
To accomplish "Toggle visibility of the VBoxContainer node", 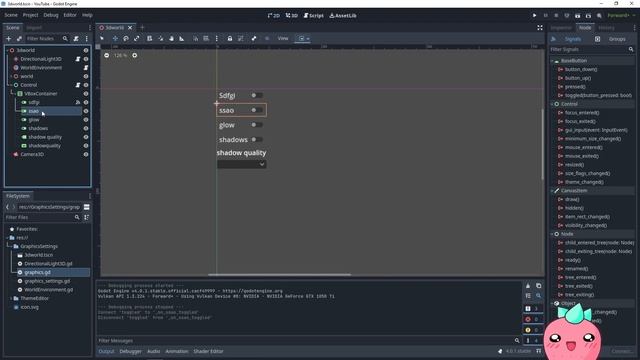I will tap(86, 93).
